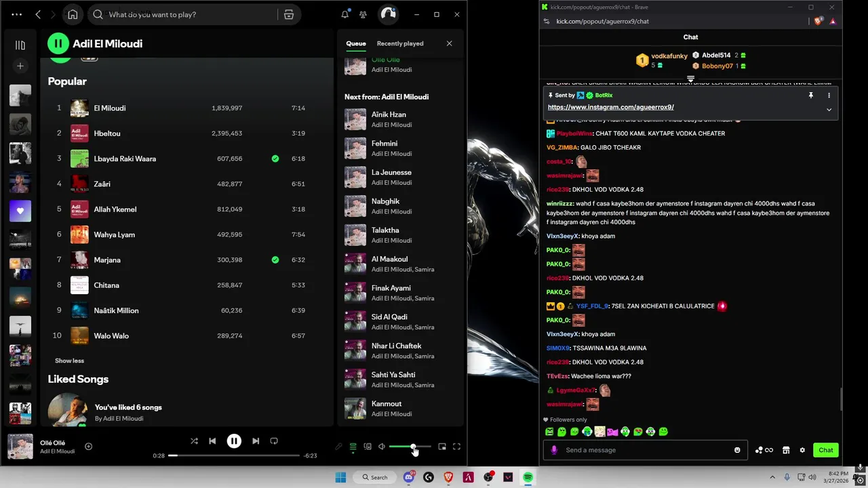Open Adil El Miloudi link under Ollé Ollé
Image resolution: width=868 pixels, height=488 pixels.
57,451
